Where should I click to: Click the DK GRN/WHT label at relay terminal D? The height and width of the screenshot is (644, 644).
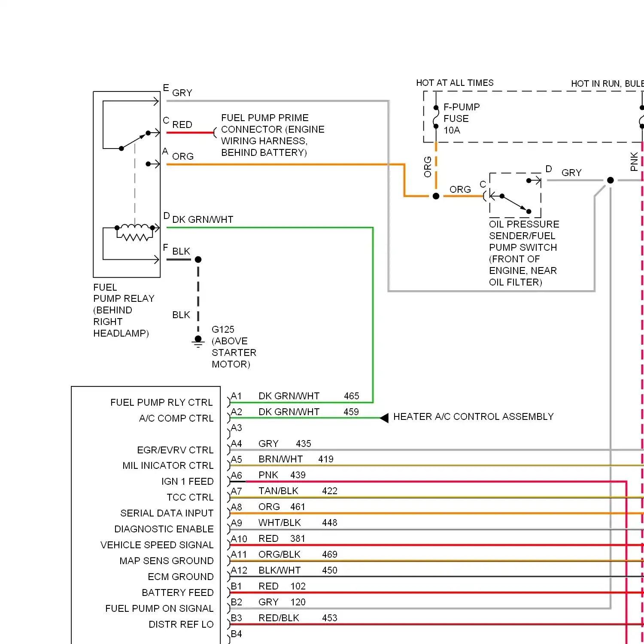pyautogui.click(x=203, y=219)
